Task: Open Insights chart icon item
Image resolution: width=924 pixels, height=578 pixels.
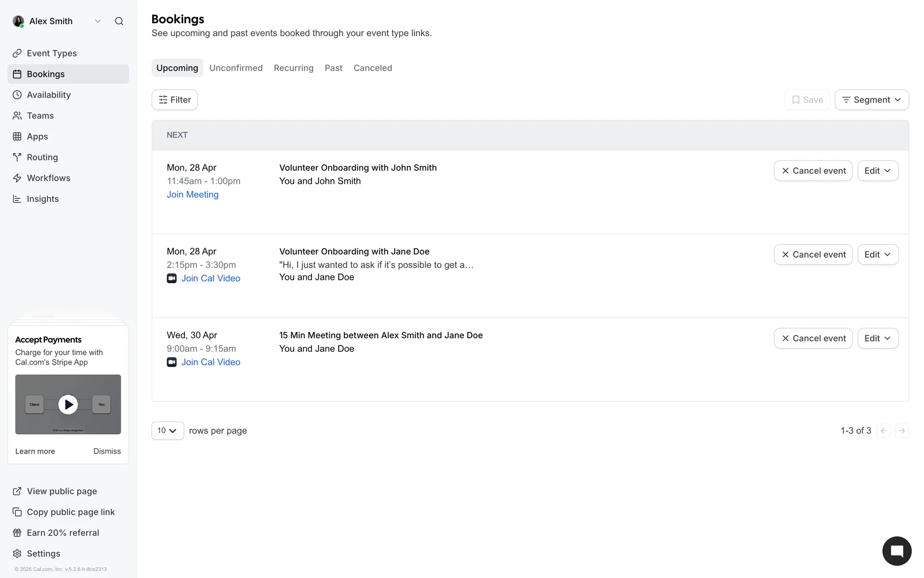Action: point(42,199)
